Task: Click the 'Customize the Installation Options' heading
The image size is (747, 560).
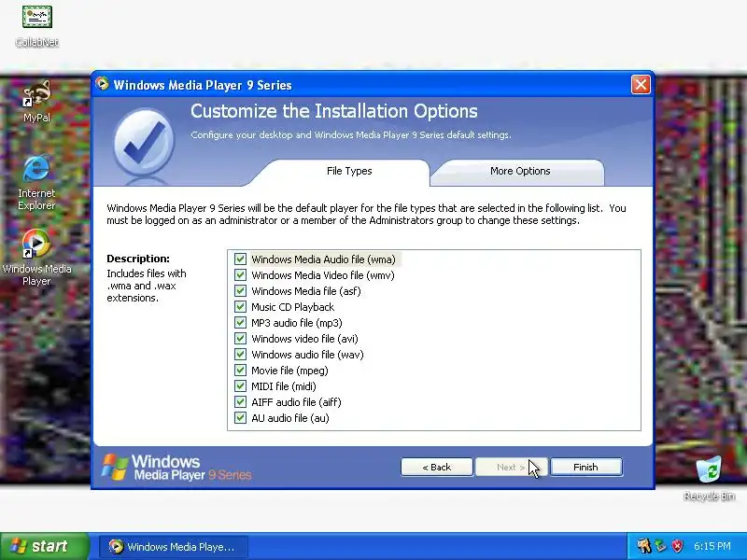Action: [x=334, y=111]
